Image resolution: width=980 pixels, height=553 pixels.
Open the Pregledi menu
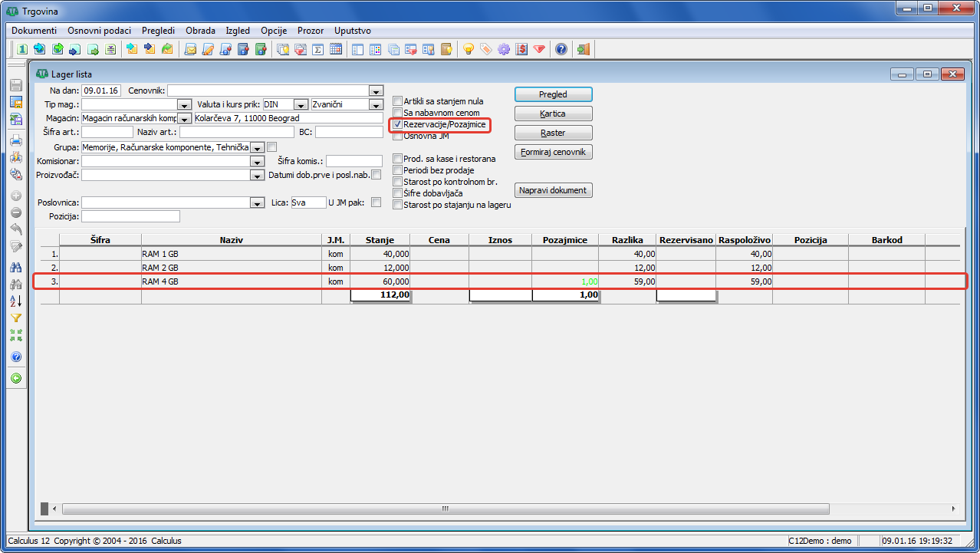pyautogui.click(x=158, y=31)
